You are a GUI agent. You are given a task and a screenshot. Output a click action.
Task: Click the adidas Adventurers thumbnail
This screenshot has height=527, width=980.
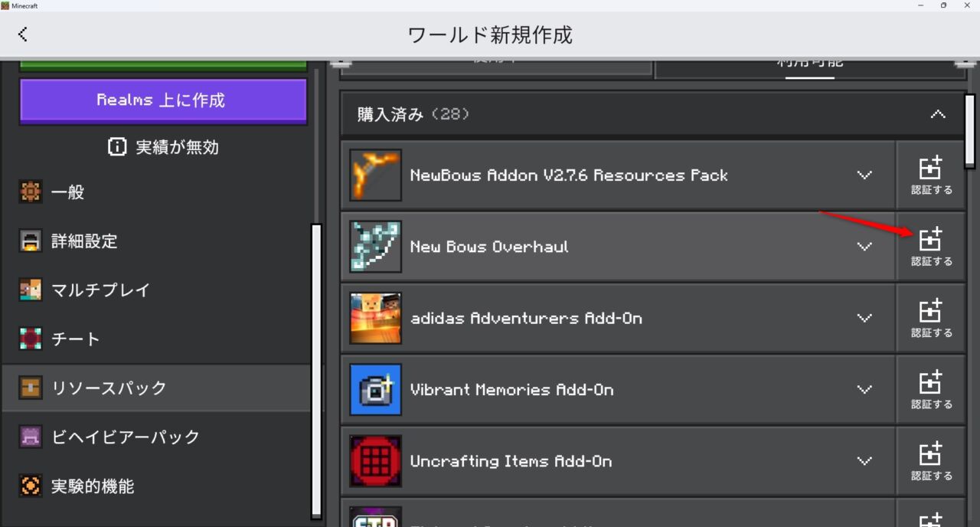point(376,318)
